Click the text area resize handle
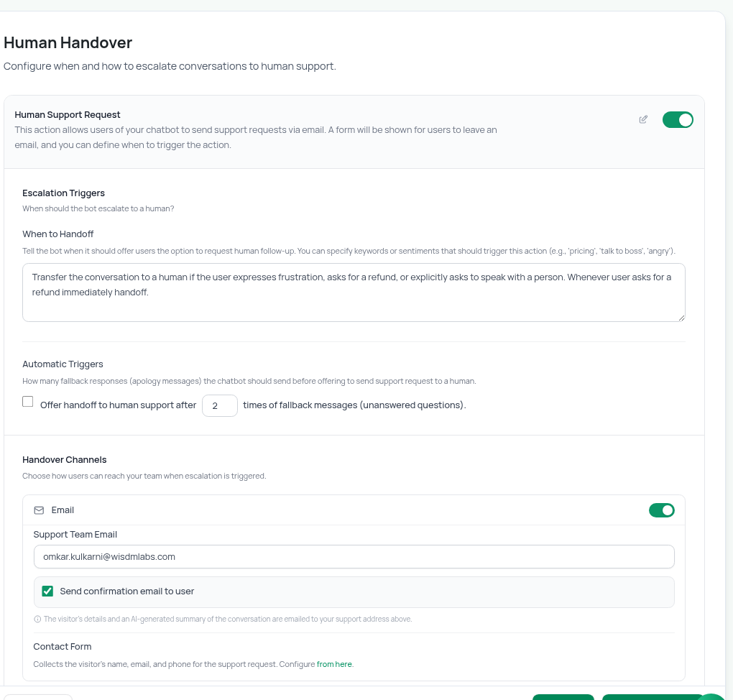 pyautogui.click(x=681, y=318)
